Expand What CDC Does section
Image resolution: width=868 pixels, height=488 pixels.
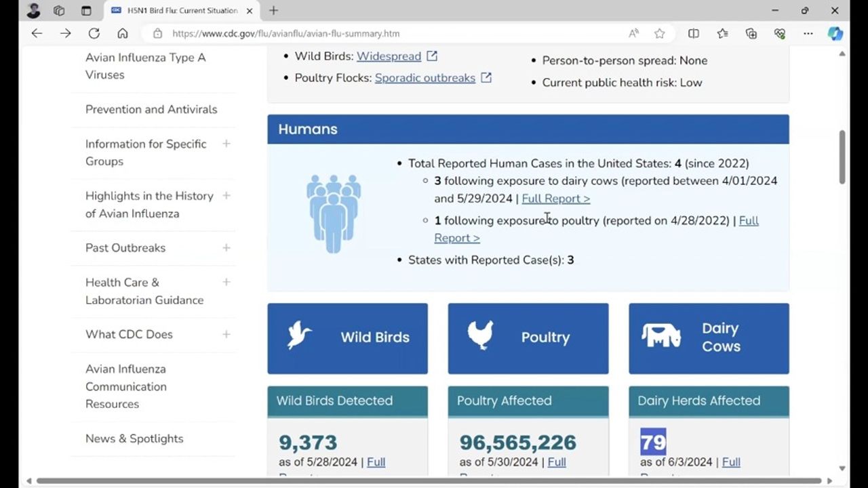(x=226, y=334)
